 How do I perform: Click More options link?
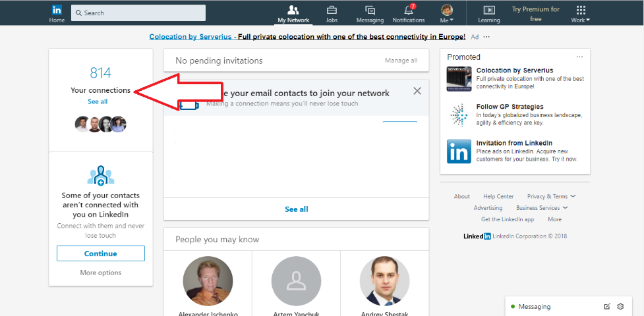(101, 273)
